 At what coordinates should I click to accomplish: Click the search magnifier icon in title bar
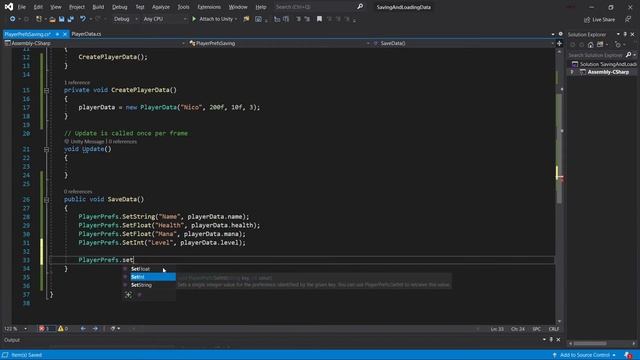pyautogui.click(x=360, y=7)
